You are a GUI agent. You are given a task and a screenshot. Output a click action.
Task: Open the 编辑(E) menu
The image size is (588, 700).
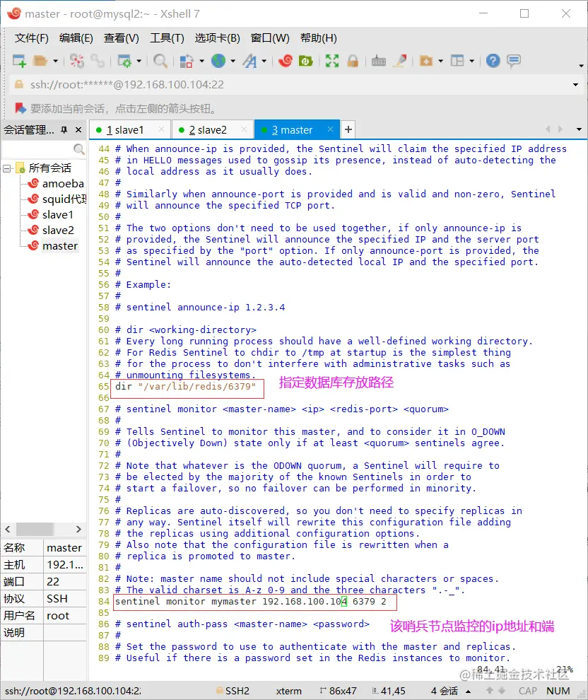(76, 38)
